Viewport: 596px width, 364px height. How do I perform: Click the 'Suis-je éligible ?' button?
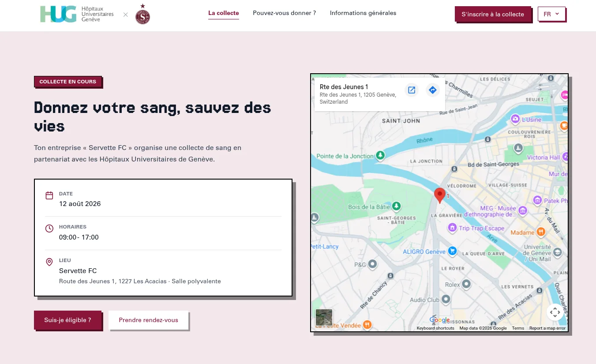(67, 320)
